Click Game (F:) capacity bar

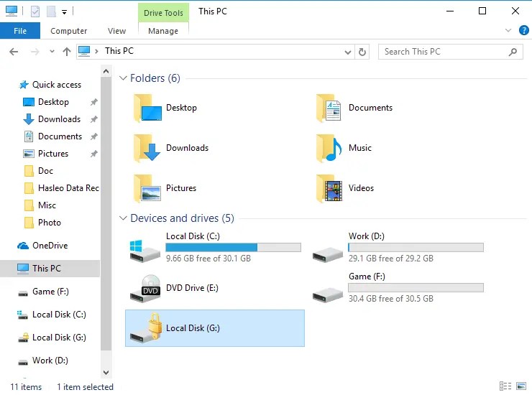[x=416, y=287]
